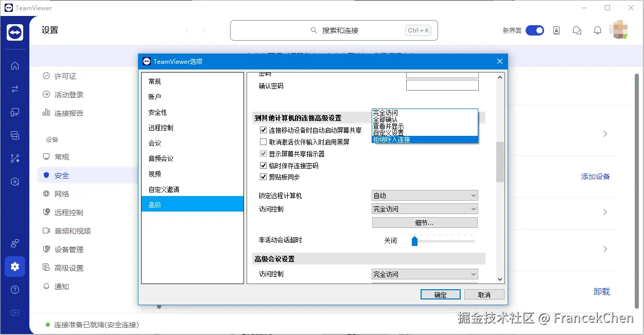Image resolution: width=644 pixels, height=335 pixels.
Task: Click the TeamViewer logo in top-left sidebar
Action: click(15, 32)
